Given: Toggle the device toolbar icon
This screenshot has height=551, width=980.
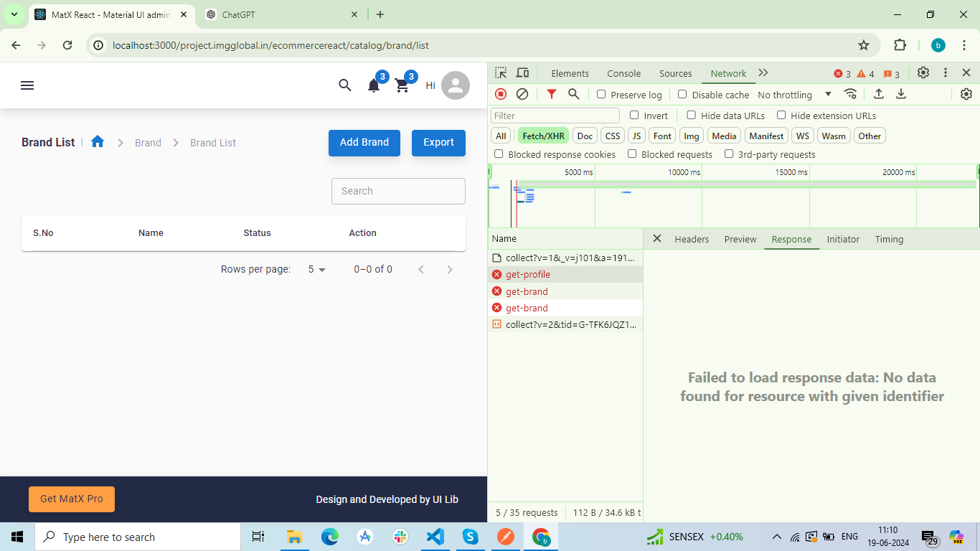Looking at the screenshot, I should pos(522,73).
